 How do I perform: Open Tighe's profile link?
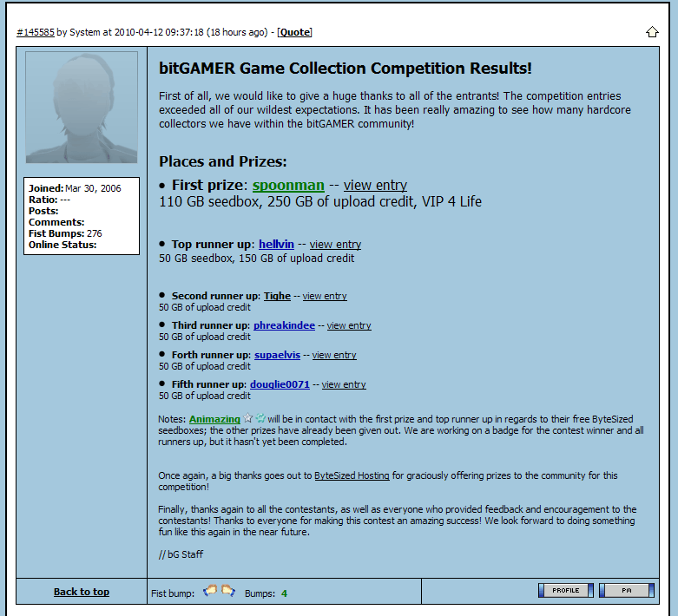(277, 296)
